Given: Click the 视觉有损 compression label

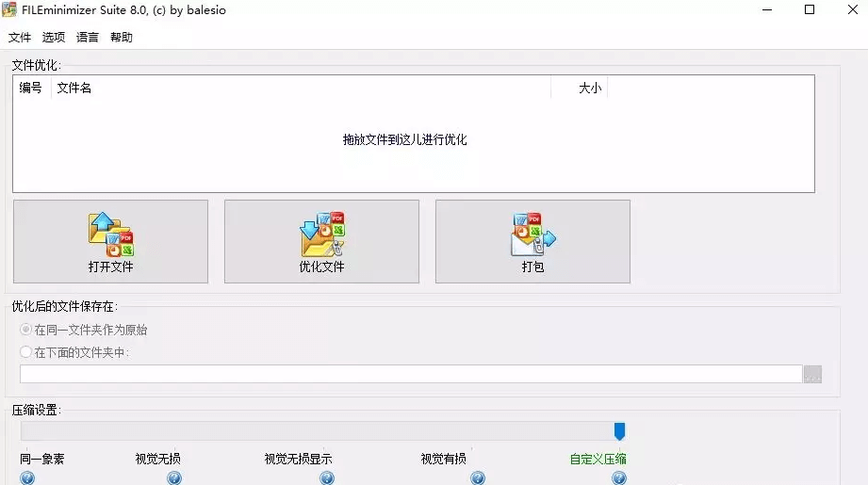Looking at the screenshot, I should click(443, 459).
